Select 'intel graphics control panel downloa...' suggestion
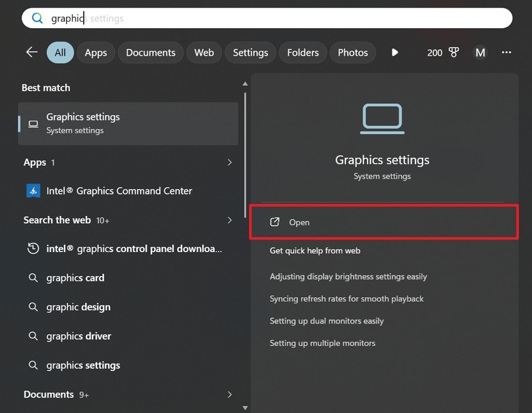Image resolution: width=532 pixels, height=413 pixels. click(128, 248)
